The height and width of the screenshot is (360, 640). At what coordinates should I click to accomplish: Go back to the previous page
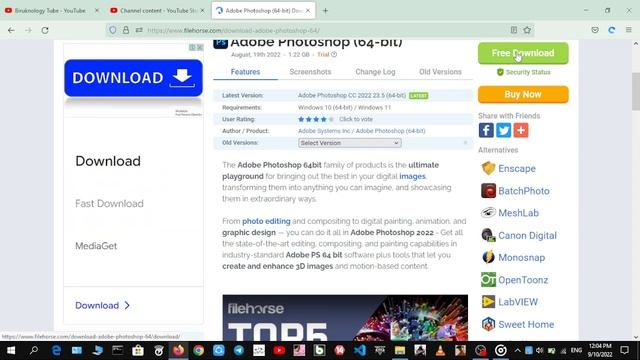coord(11,30)
